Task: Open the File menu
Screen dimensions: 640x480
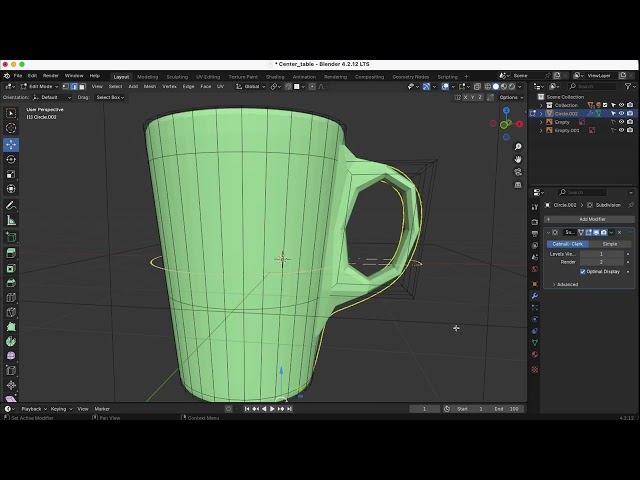Action: 18,76
